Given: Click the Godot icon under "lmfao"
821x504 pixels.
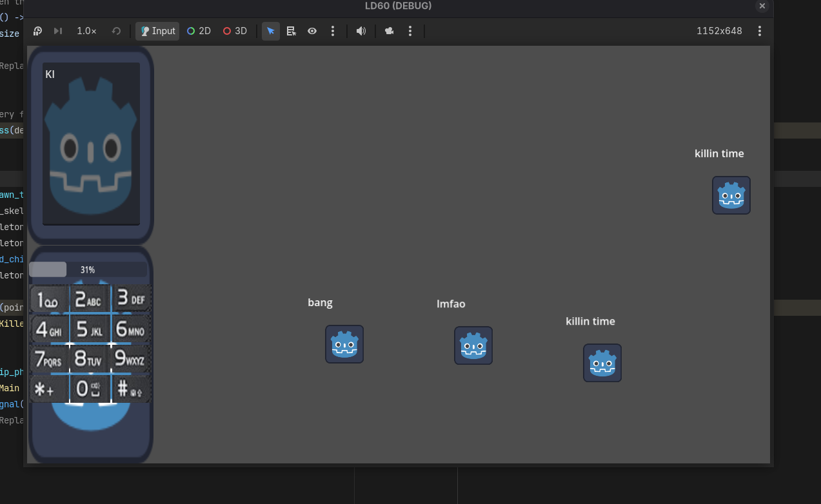Looking at the screenshot, I should click(x=473, y=345).
